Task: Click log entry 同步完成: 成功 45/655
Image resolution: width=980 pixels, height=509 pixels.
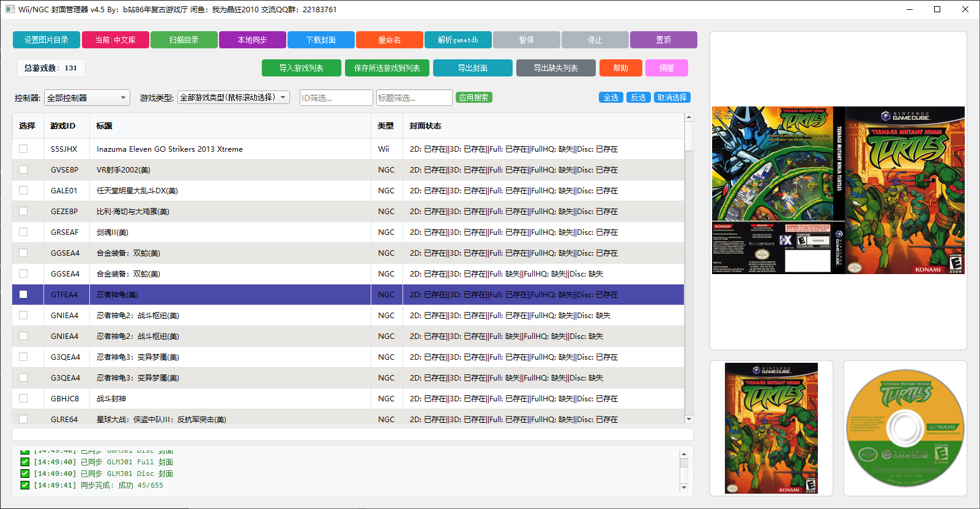Action: click(122, 485)
